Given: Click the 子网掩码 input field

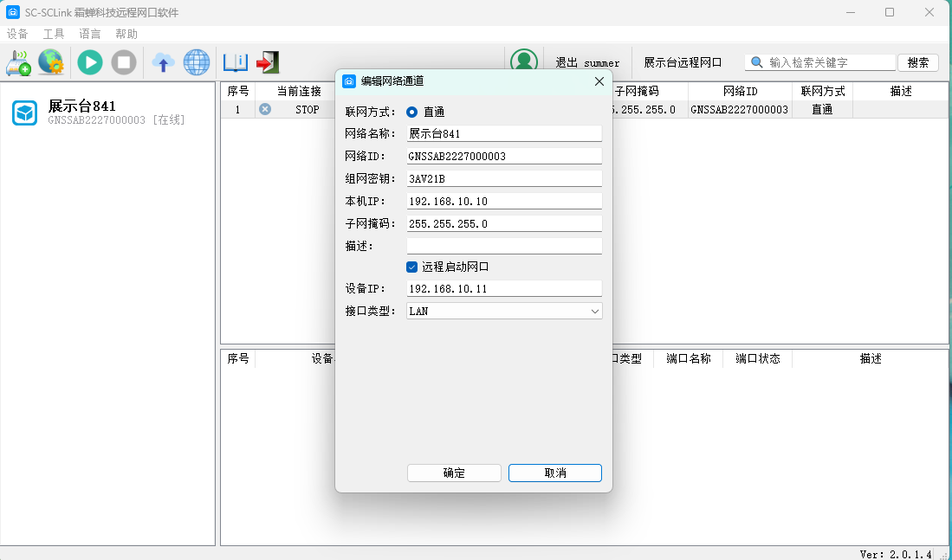Looking at the screenshot, I should (504, 223).
